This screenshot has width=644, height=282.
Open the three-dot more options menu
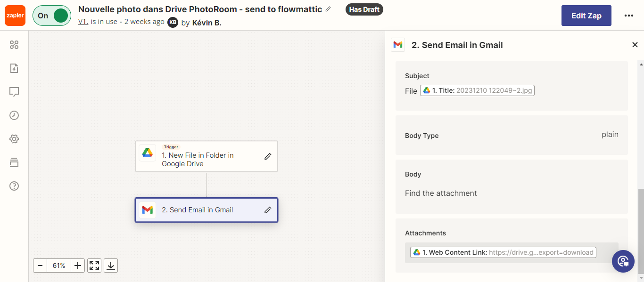pyautogui.click(x=628, y=16)
